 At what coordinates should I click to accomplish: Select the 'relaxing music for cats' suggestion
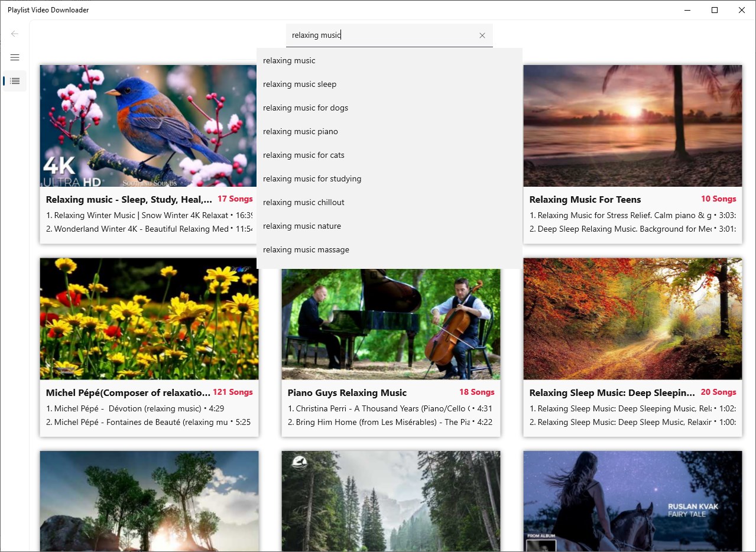[389, 155]
